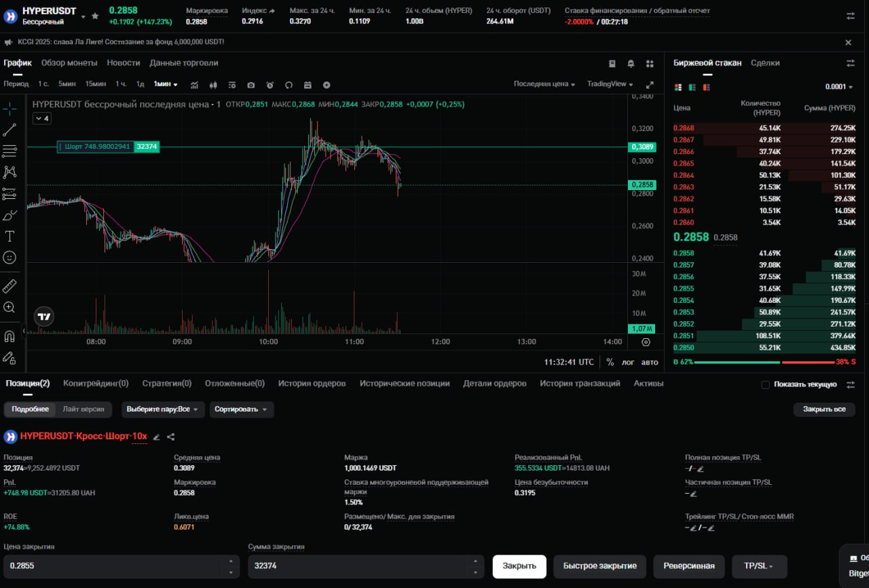Viewport: 869px width, 588px height.
Task: Toggle percent scale on chart
Action: tap(610, 362)
